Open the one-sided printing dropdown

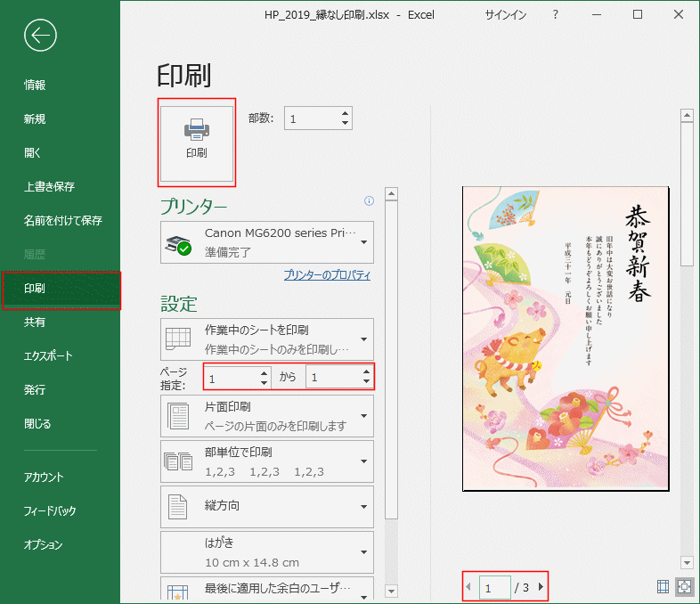coord(267,416)
